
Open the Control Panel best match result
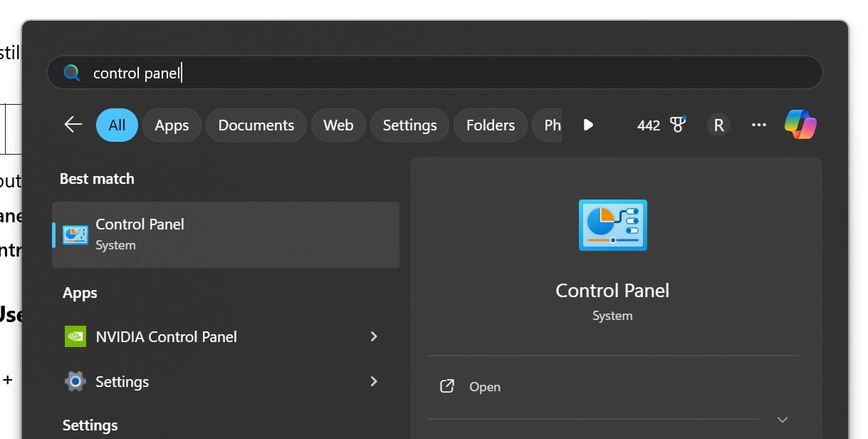click(226, 234)
